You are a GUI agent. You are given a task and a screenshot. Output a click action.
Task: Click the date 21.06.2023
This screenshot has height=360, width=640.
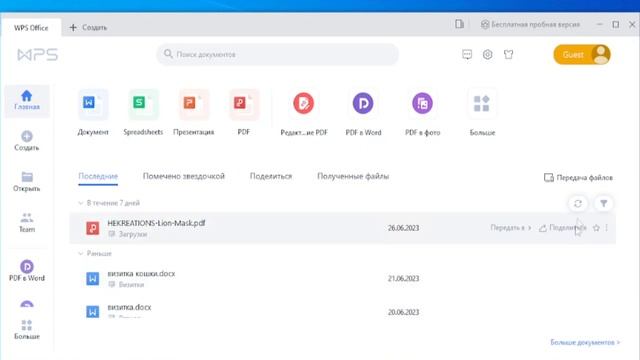coord(403,278)
